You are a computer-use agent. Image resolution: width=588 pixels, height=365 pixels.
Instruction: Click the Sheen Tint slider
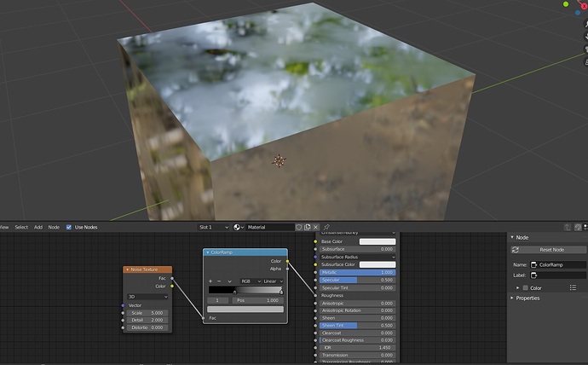(x=357, y=325)
